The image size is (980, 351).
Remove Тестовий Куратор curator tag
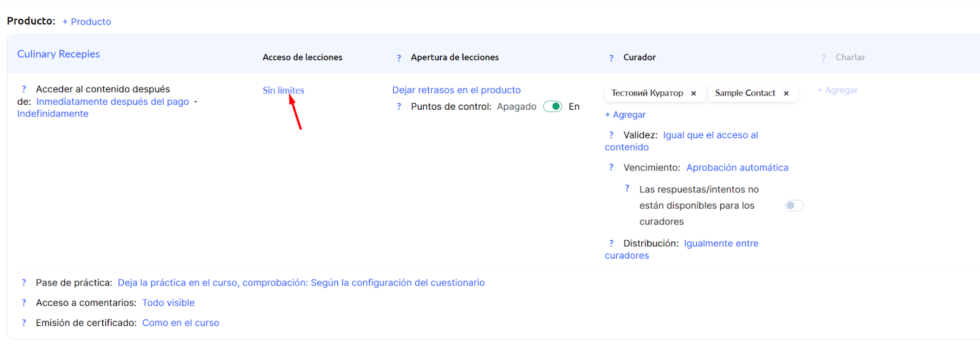tap(694, 93)
